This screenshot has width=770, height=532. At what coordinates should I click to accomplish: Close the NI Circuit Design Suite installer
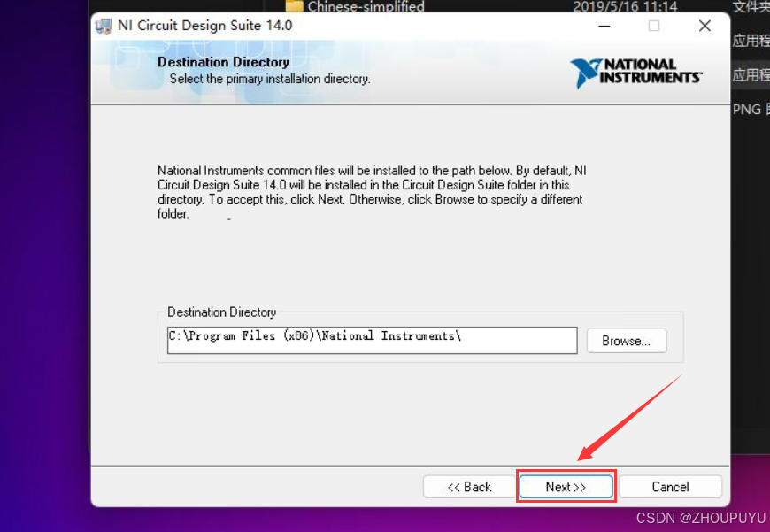pyautogui.click(x=705, y=26)
